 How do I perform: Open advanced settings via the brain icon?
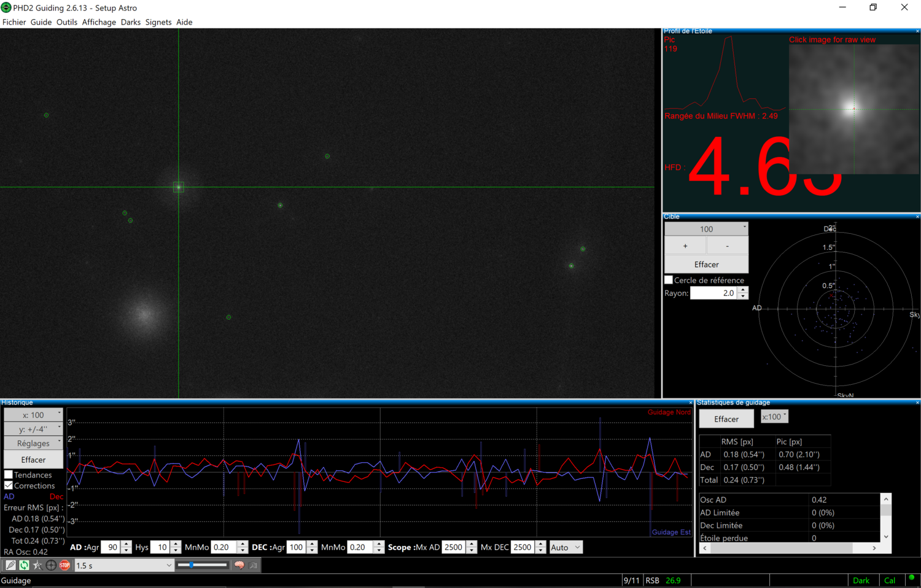(x=239, y=565)
